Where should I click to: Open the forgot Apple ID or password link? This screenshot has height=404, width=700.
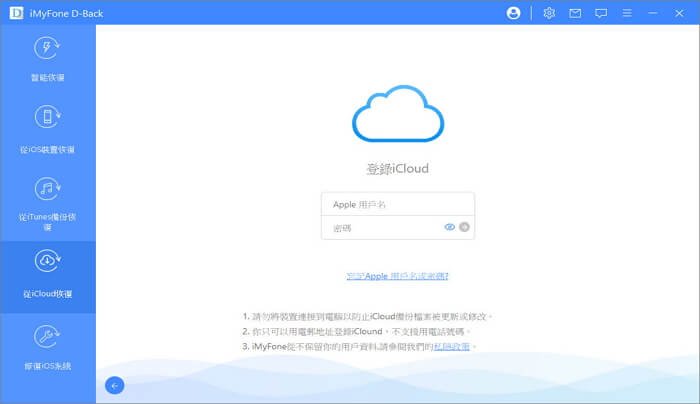pos(397,275)
